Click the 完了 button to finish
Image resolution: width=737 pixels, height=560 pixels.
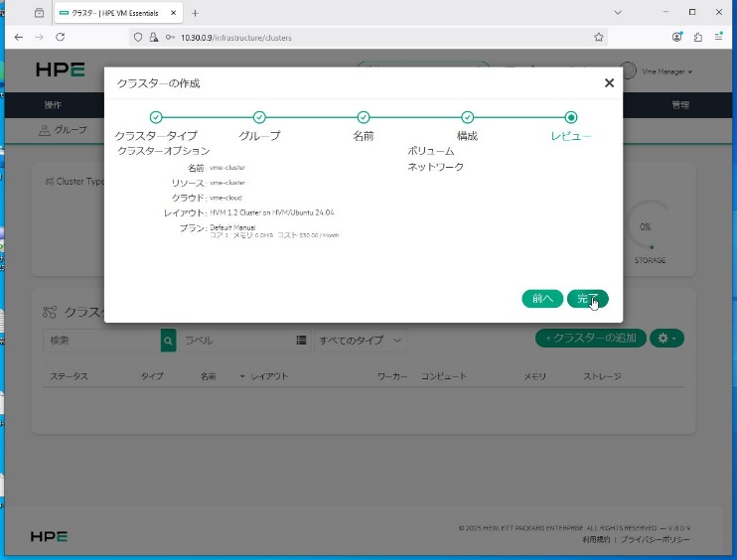pos(586,299)
